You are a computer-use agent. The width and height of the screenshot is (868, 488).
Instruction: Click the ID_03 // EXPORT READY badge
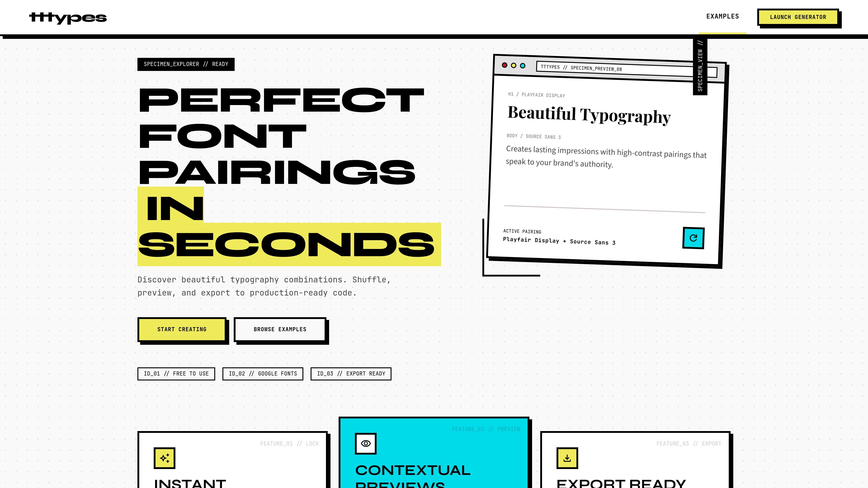coord(351,374)
